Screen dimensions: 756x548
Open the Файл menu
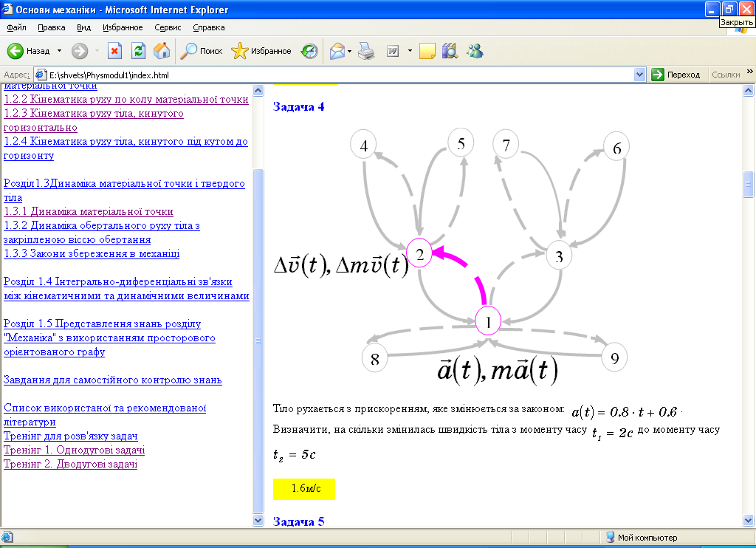pos(17,27)
